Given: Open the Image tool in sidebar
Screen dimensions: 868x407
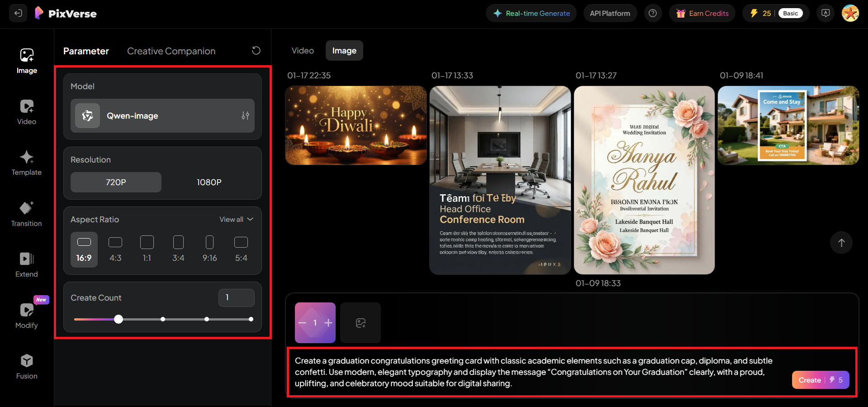Looking at the screenshot, I should 27,61.
